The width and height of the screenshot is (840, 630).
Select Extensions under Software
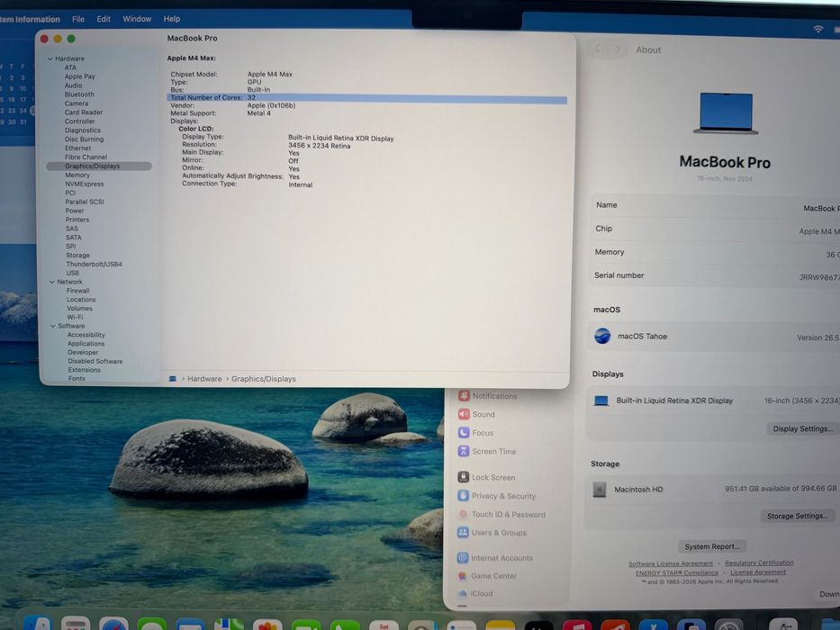click(x=84, y=370)
